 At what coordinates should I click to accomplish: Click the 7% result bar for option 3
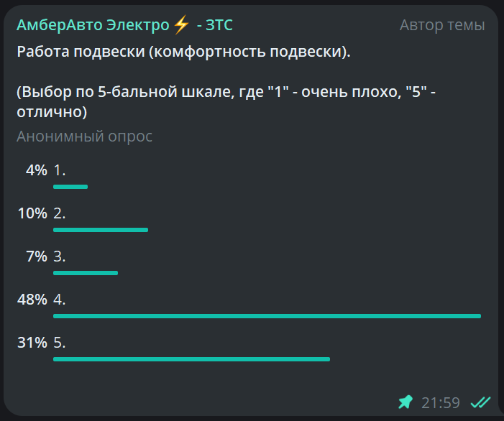86,273
